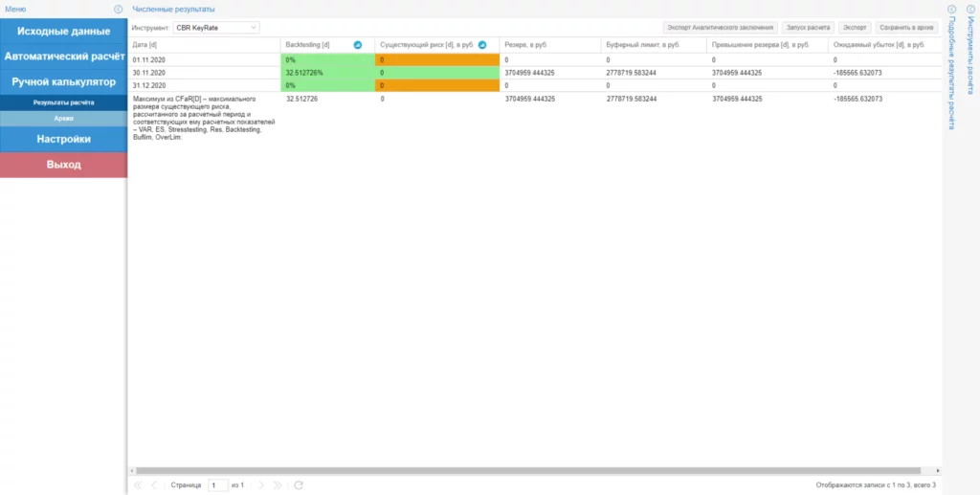The width and height of the screenshot is (980, 495).
Task: Click the page number input field
Action: pyautogui.click(x=218, y=485)
